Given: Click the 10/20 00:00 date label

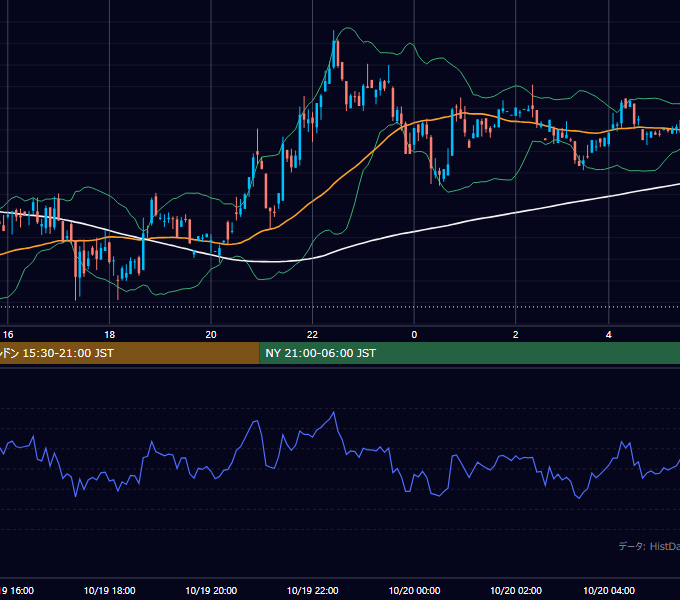Looking at the screenshot, I should (x=414, y=590).
